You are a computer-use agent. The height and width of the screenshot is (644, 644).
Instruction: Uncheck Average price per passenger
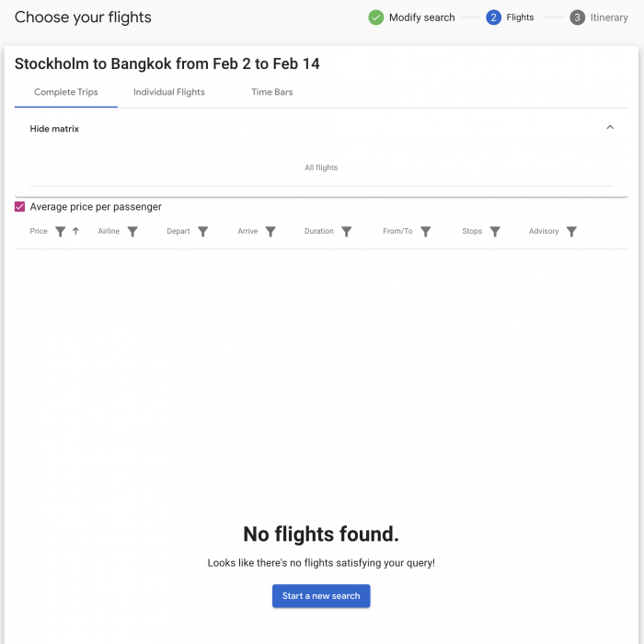[20, 207]
